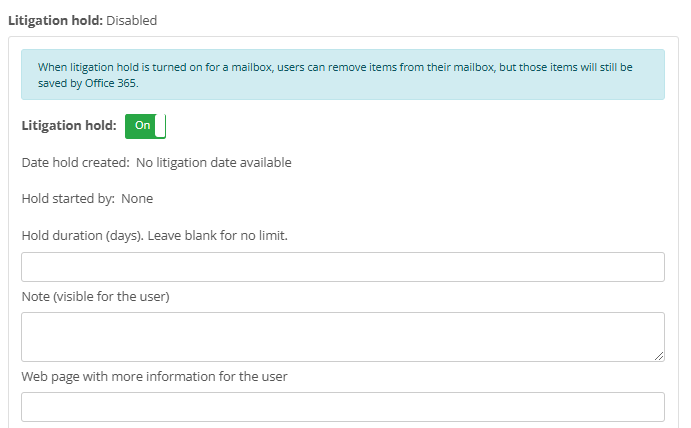Click the Hold duration days input field
The image size is (691, 428).
tap(343, 267)
